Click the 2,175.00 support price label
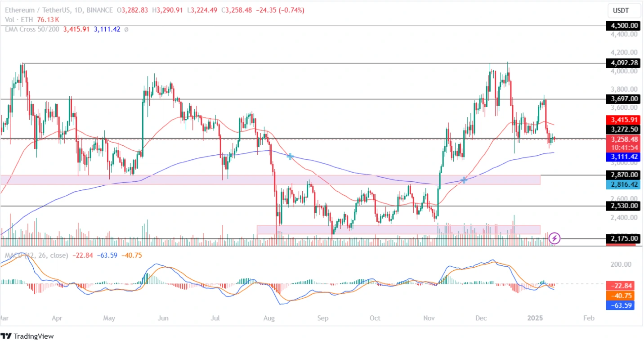Screen dimensions: 644x341 pos(622,238)
